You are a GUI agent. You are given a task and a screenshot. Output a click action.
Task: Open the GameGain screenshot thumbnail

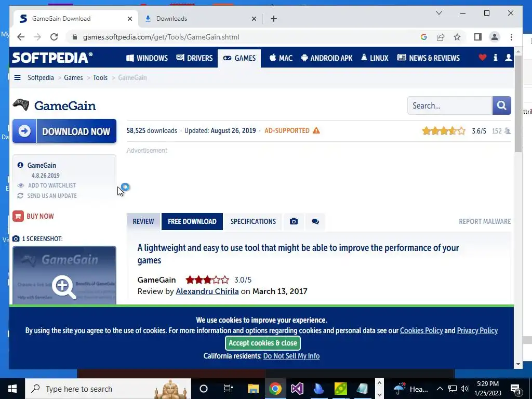coord(64,275)
